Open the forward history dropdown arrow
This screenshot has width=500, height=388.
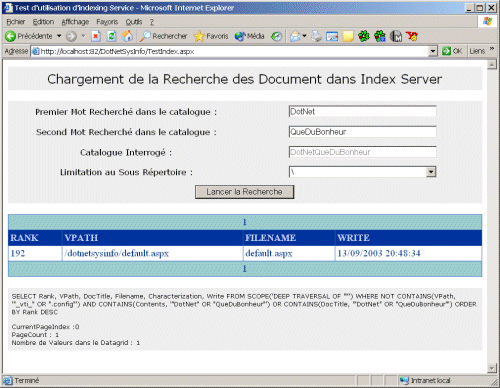pyautogui.click(x=83, y=36)
